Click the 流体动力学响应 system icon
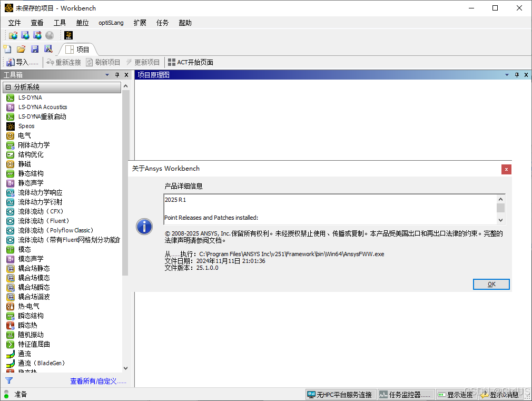The image size is (532, 401). [x=11, y=193]
